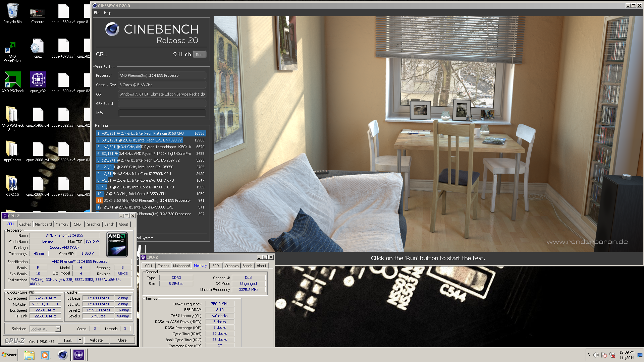
Task: Open About tab in CPU-Z CPU window
Action: coord(123,224)
